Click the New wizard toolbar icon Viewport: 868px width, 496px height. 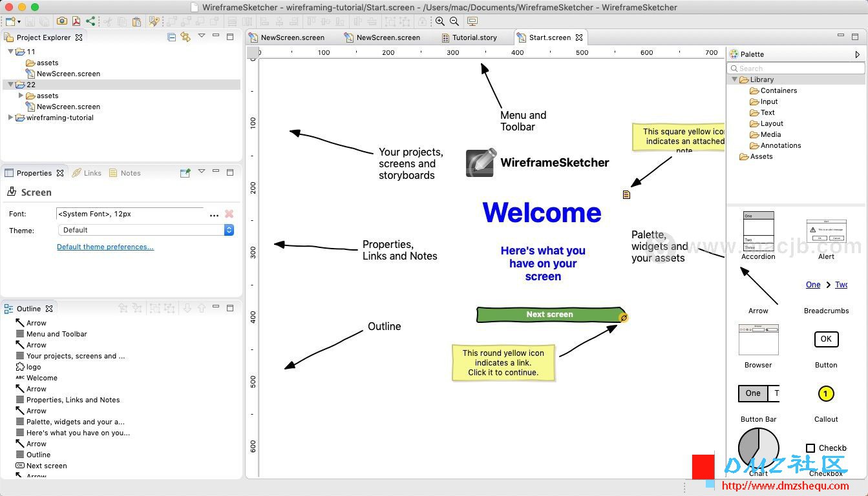[10, 21]
